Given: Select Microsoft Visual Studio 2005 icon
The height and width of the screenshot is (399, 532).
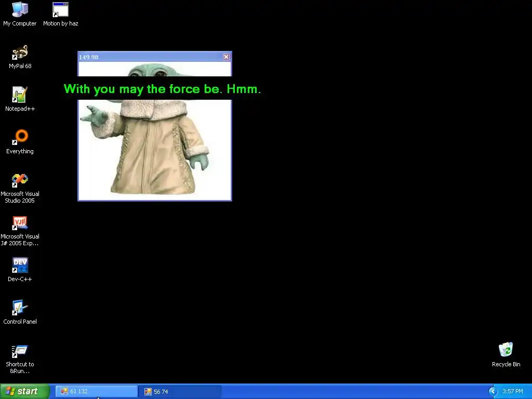Looking at the screenshot, I should pos(20,188).
